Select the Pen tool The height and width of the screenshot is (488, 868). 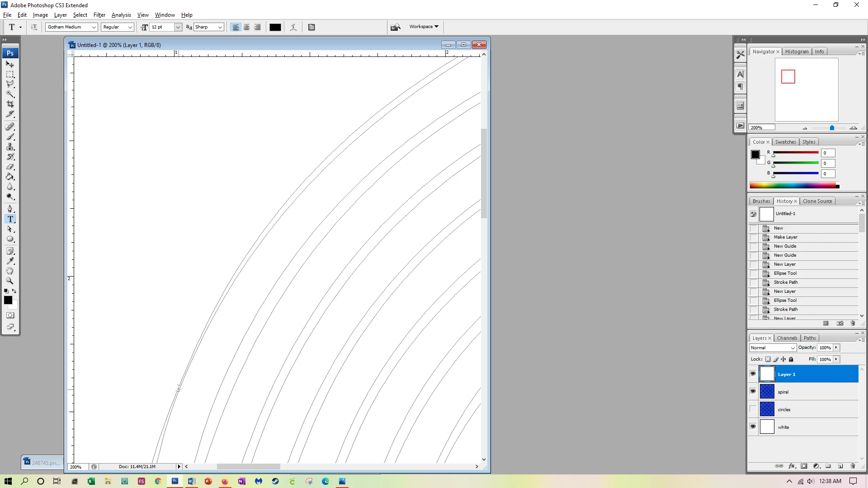click(10, 209)
